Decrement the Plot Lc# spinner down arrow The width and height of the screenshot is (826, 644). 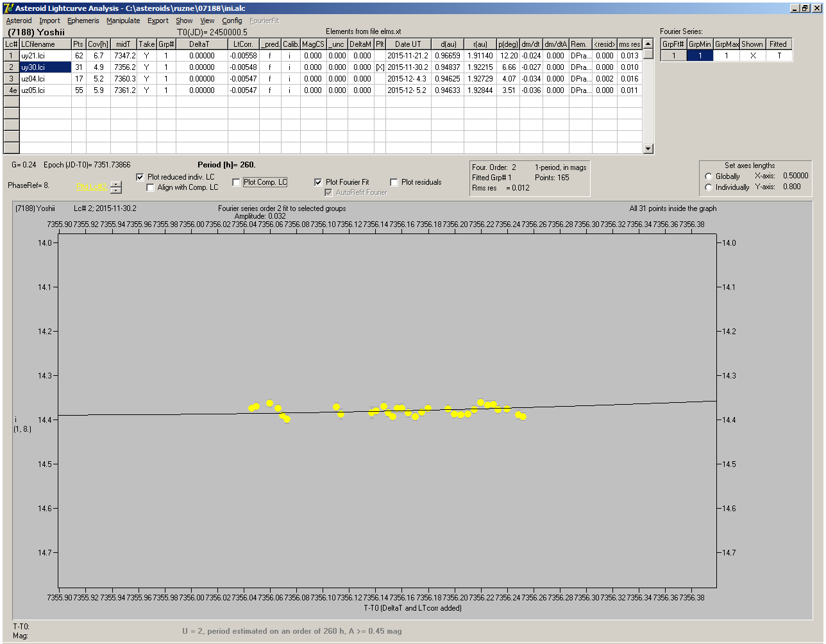point(115,190)
